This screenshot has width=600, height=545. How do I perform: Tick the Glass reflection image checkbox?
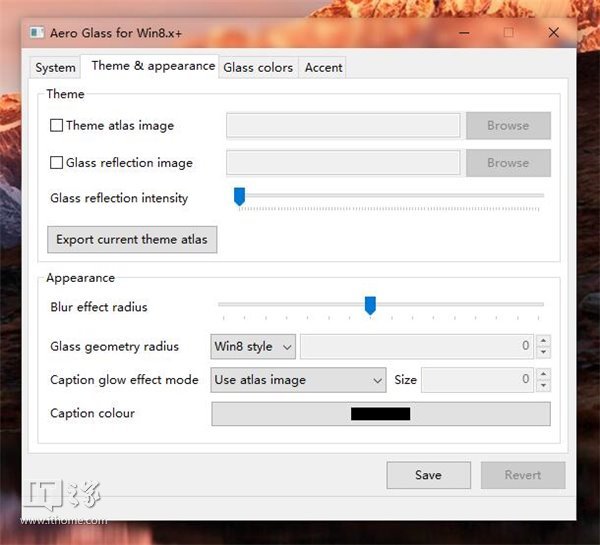(56, 162)
